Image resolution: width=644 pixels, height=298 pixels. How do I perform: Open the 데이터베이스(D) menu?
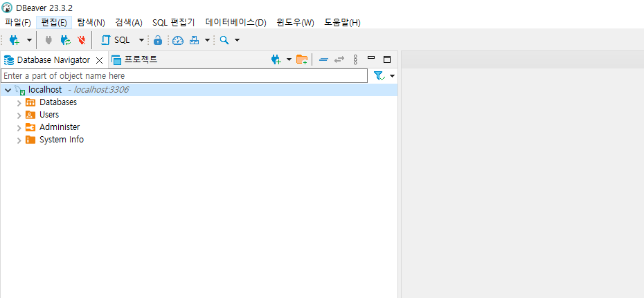tap(236, 23)
